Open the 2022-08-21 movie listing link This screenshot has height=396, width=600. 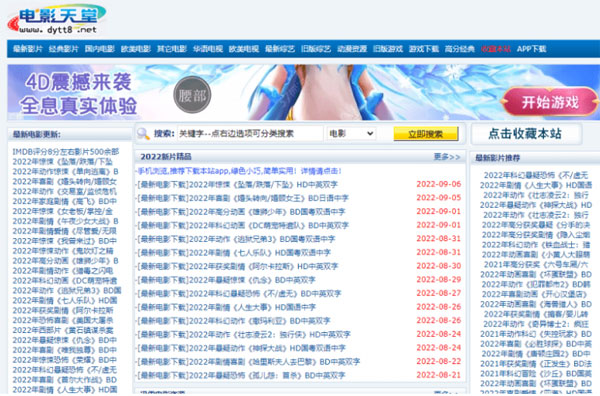(x=241, y=375)
